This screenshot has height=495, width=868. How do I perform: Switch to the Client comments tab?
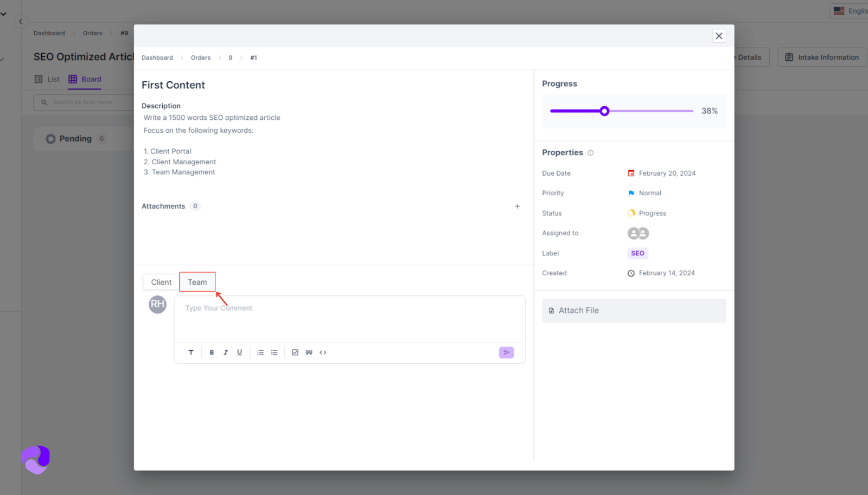(x=161, y=282)
